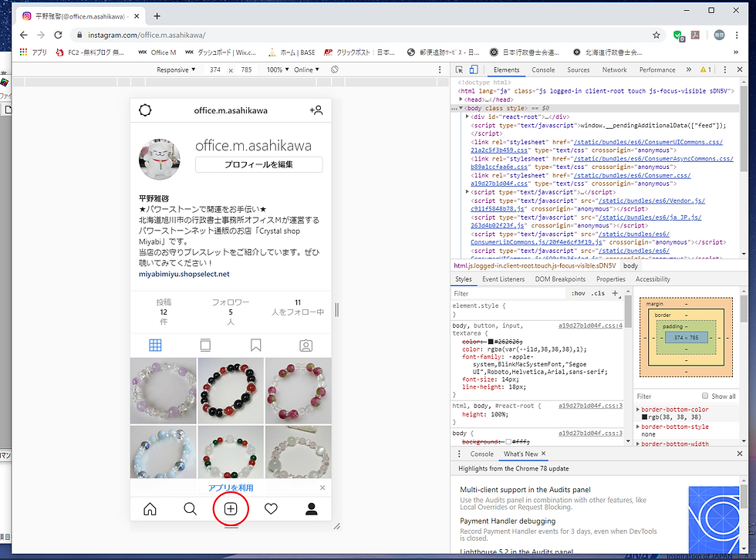The height and width of the screenshot is (560, 756).
Task: Open Chrome menu three dots
Action: pyautogui.click(x=737, y=35)
